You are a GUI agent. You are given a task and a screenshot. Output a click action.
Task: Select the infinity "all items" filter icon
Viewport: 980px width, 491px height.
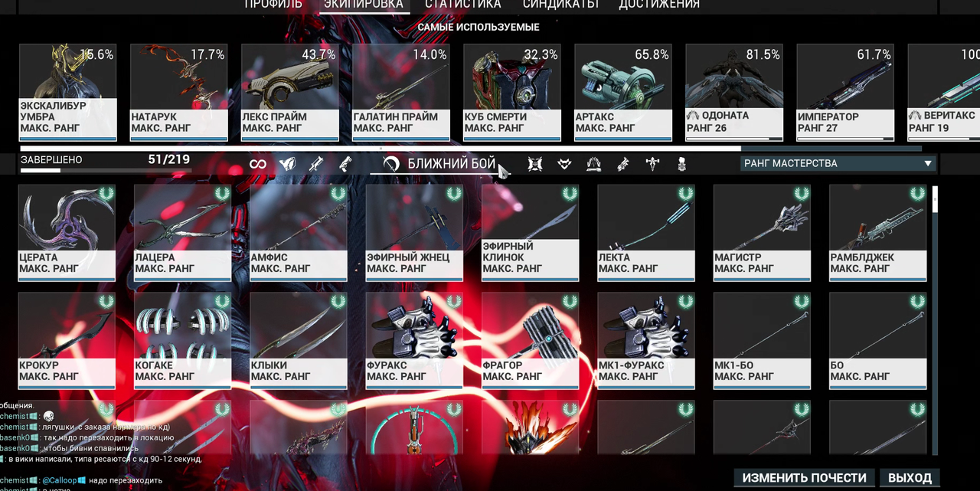[x=257, y=164]
